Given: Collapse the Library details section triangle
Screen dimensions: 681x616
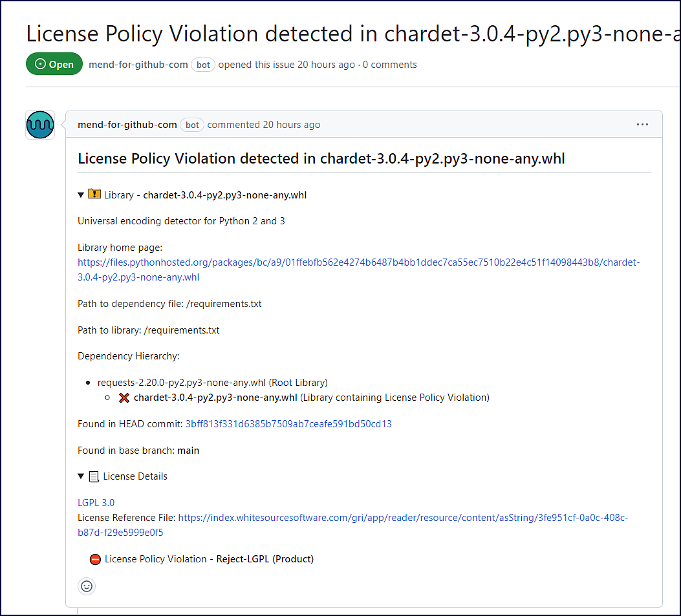Looking at the screenshot, I should pos(81,195).
